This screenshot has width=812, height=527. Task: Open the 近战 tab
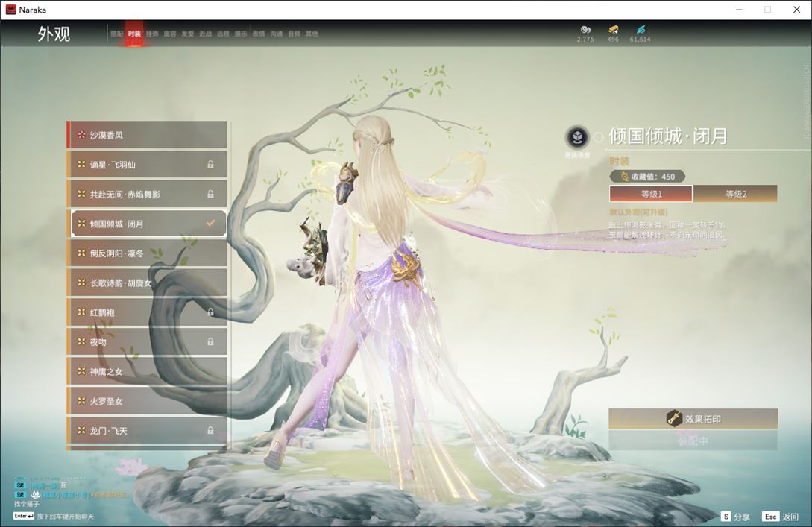(206, 34)
